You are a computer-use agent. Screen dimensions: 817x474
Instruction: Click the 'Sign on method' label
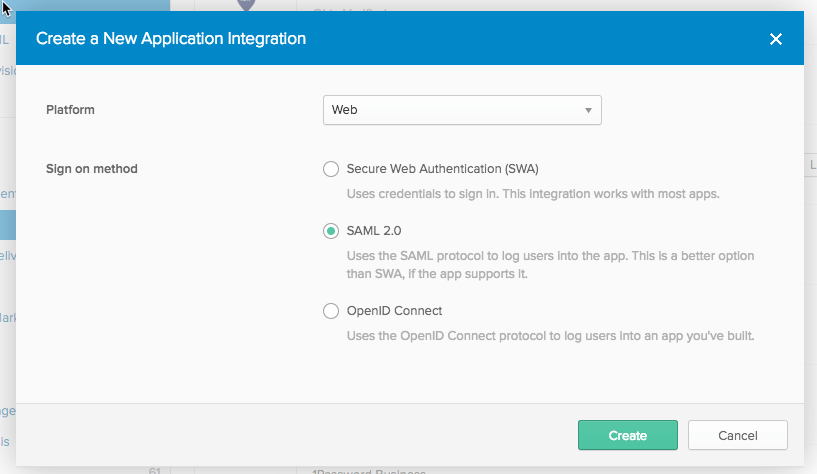pyautogui.click(x=92, y=169)
